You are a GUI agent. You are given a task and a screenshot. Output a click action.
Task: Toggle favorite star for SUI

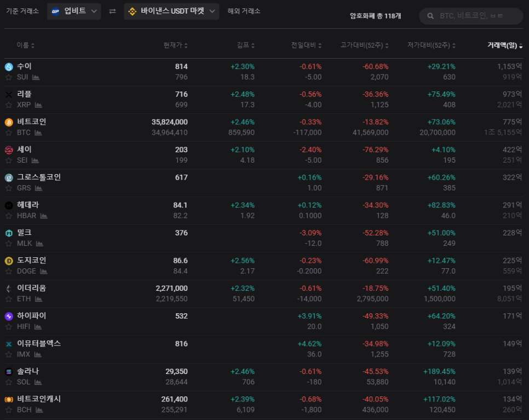[x=9, y=77]
